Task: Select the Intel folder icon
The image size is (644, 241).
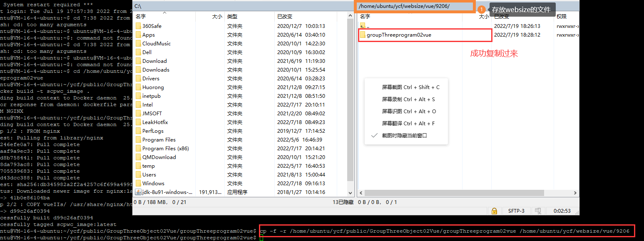Action: (x=138, y=104)
